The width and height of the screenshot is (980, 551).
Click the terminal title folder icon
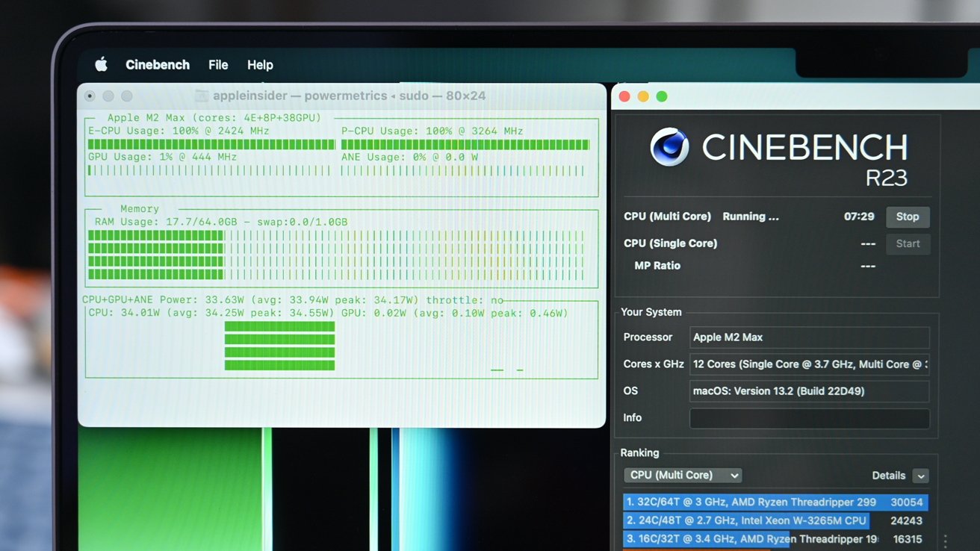(x=202, y=96)
